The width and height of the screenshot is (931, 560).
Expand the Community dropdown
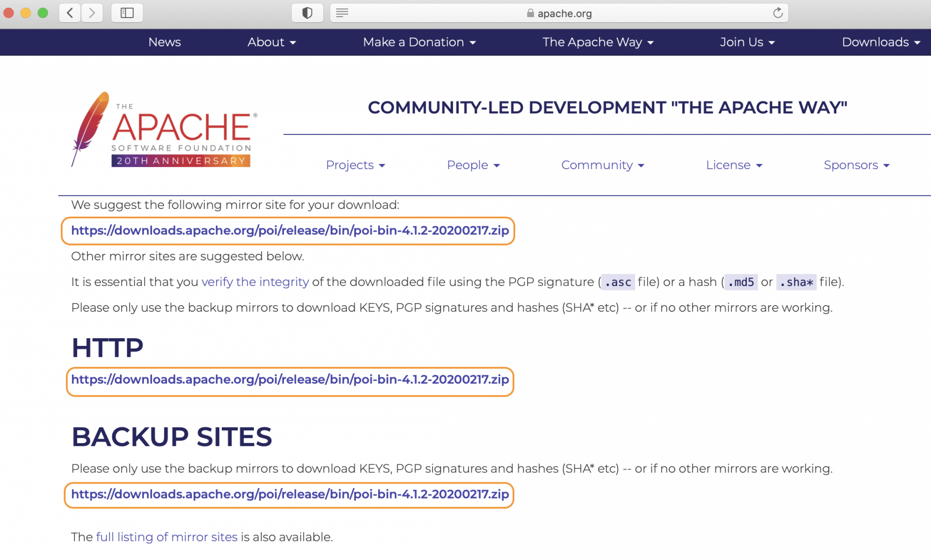[x=603, y=165]
